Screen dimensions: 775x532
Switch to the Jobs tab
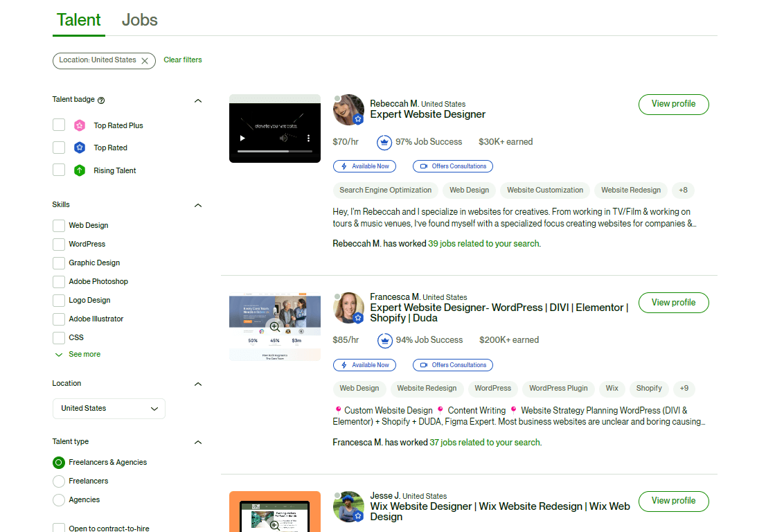pos(139,20)
